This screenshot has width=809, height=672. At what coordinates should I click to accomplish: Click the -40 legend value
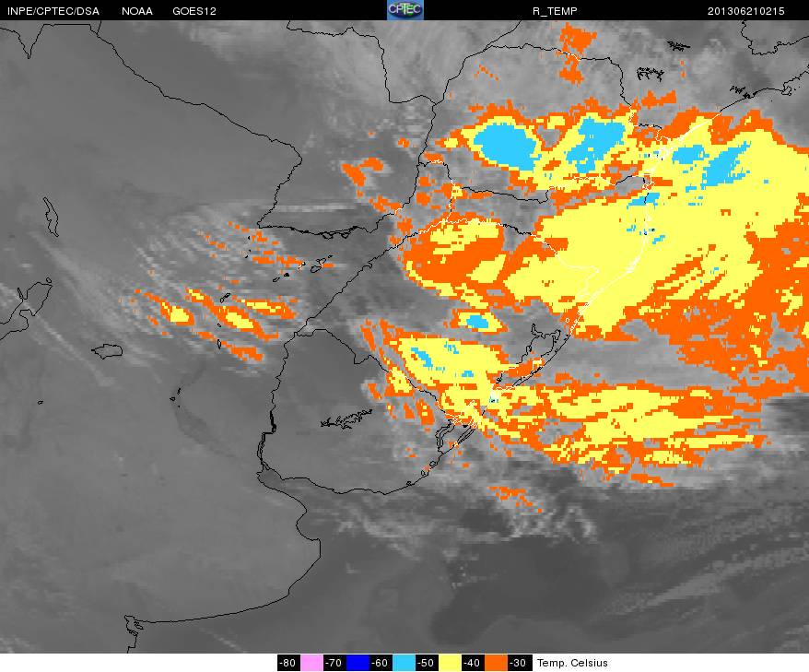click(473, 663)
